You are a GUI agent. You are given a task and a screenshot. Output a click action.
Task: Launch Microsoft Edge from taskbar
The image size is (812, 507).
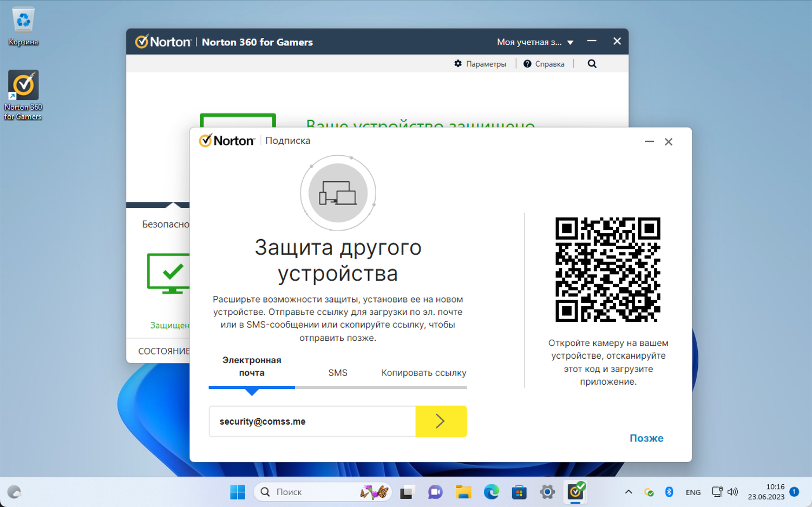(x=492, y=492)
